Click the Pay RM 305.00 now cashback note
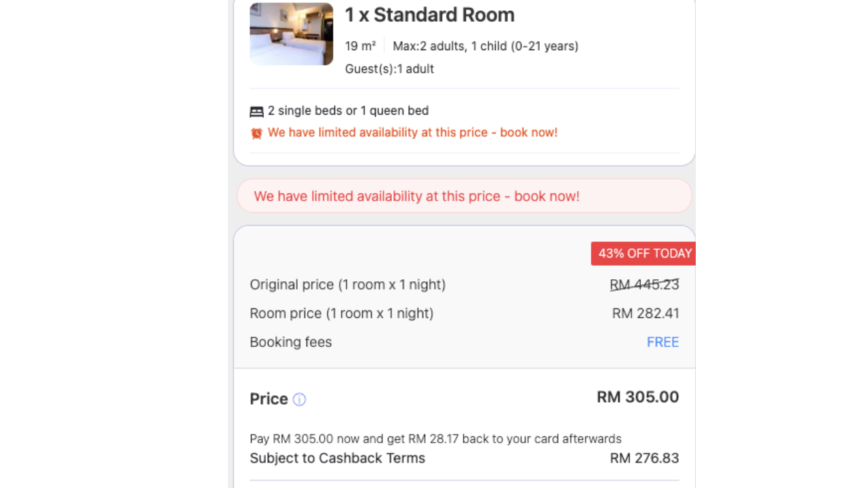868x488 pixels. 435,439
